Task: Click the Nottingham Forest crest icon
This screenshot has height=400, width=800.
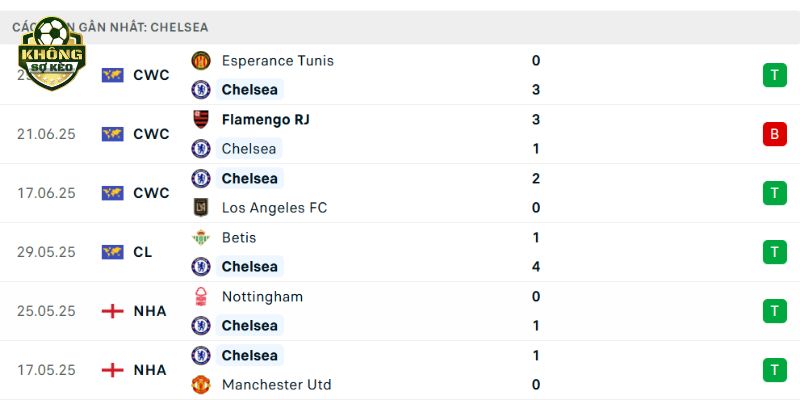Action: coord(201,296)
